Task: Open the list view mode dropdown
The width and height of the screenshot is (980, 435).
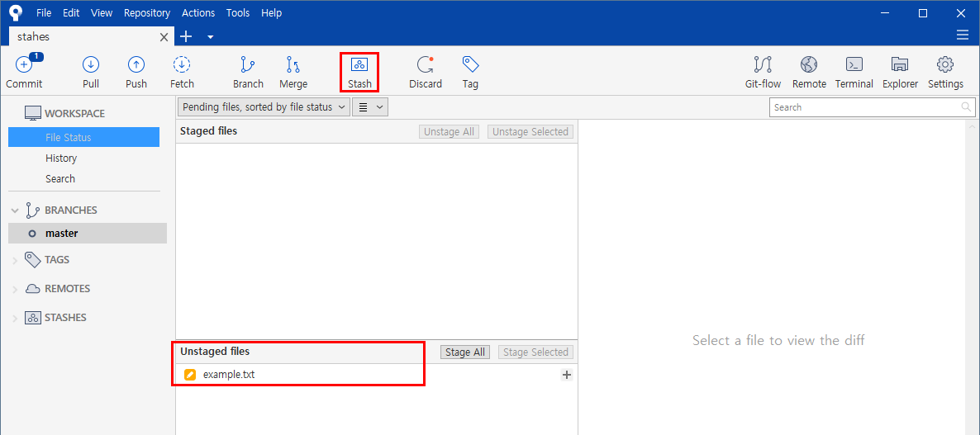Action: click(371, 106)
